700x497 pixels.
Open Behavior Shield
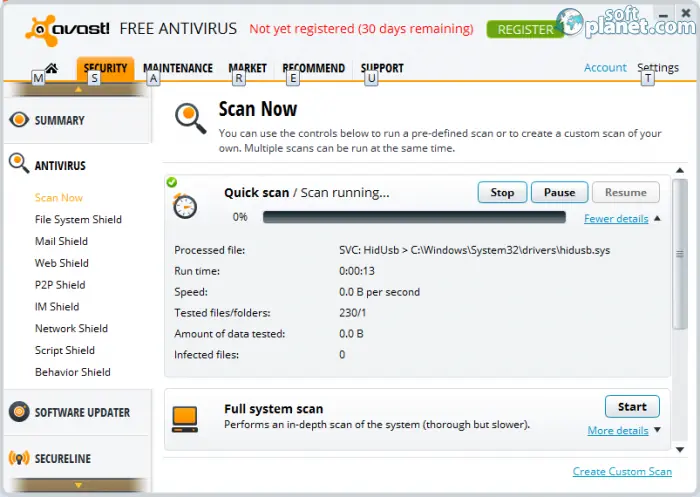point(72,372)
